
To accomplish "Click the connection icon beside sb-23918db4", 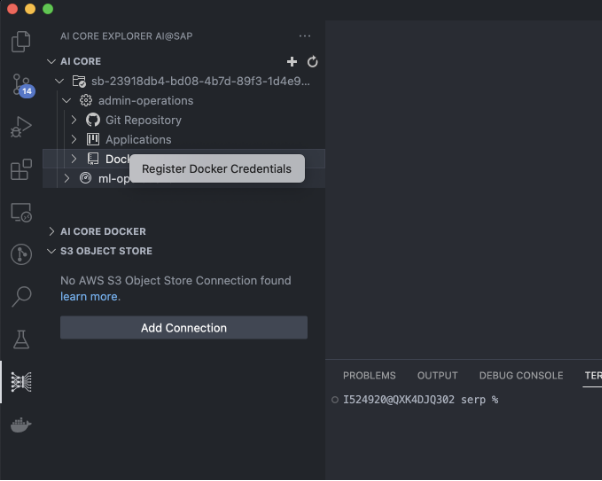I will (79, 81).
